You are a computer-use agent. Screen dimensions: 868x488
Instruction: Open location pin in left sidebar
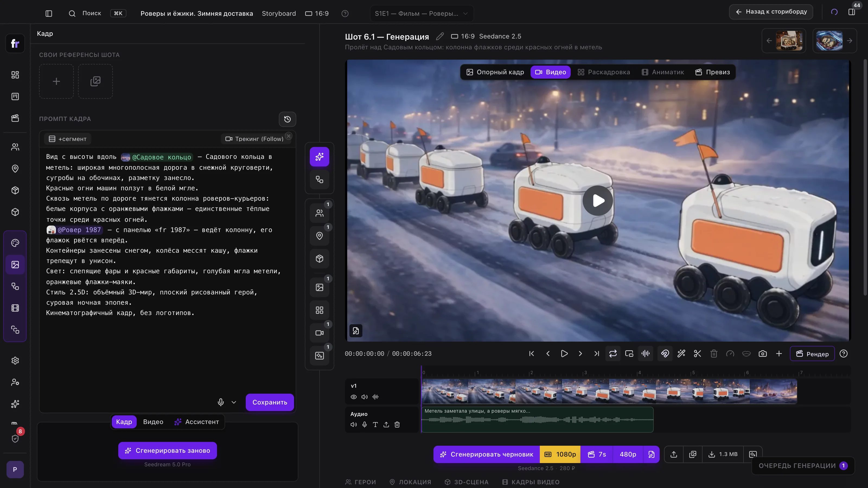[15, 169]
